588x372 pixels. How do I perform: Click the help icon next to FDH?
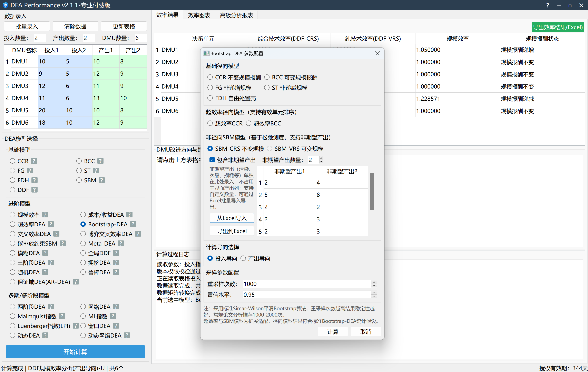pos(35,180)
